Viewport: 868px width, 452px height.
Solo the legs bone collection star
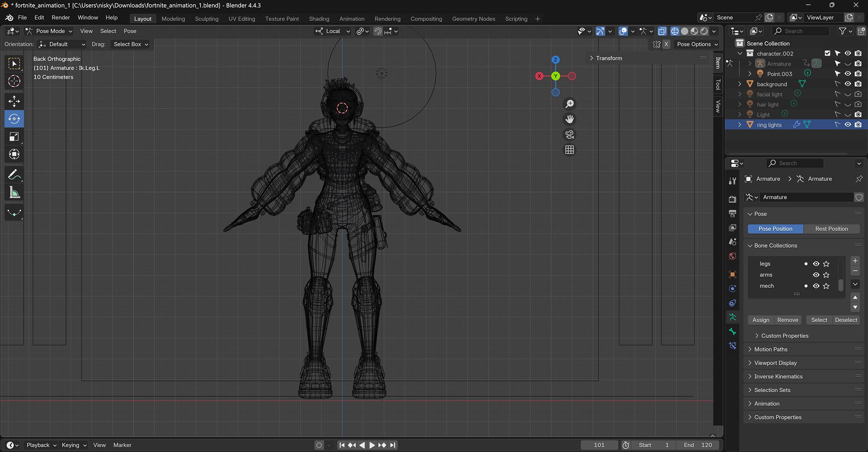(x=826, y=264)
